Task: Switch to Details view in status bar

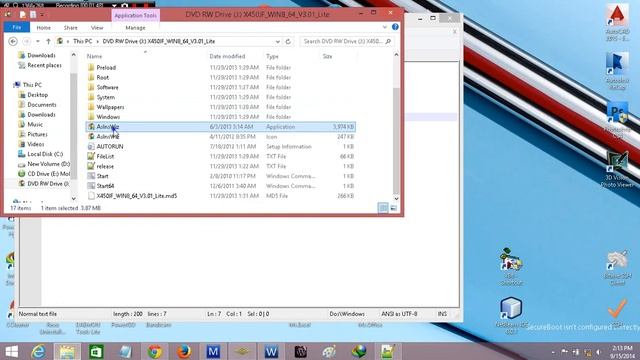Action: [383, 208]
